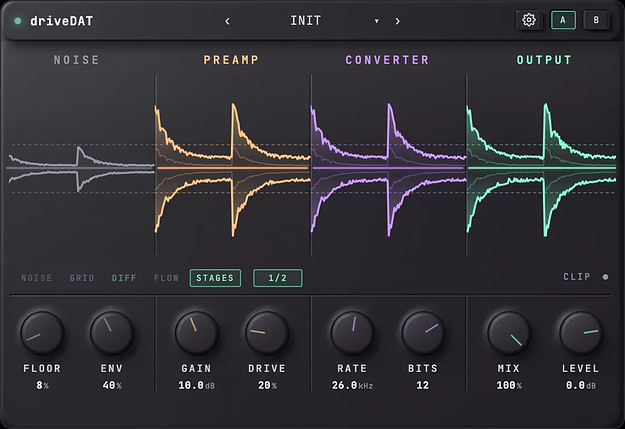Click the FLOOR knob label
This screenshot has height=429, width=625.
[x=42, y=368]
